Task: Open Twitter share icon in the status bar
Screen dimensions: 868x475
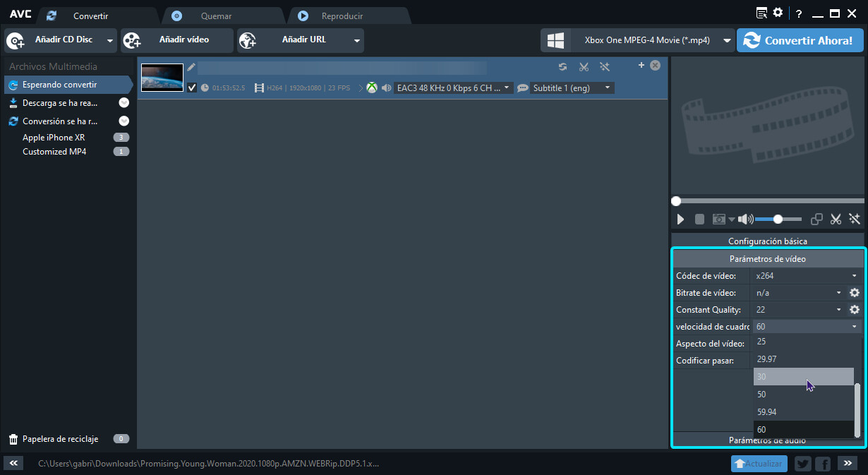Action: point(802,464)
